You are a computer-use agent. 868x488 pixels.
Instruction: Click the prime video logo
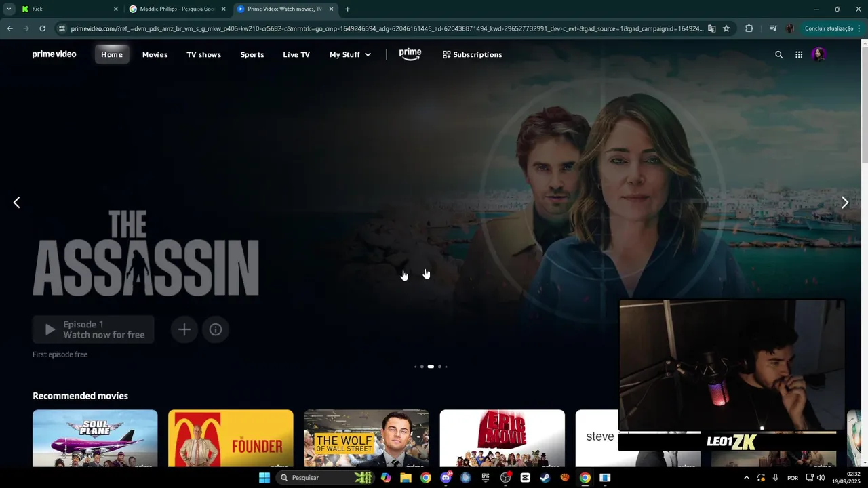tap(54, 54)
